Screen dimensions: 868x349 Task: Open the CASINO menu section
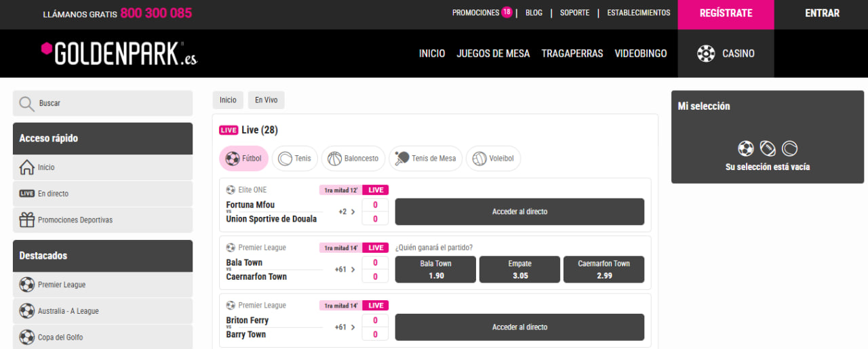point(726,54)
